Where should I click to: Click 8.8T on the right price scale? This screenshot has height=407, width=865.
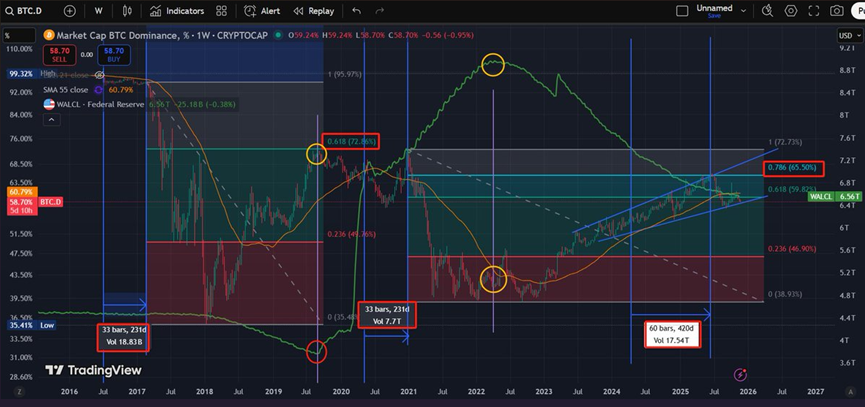[847, 70]
